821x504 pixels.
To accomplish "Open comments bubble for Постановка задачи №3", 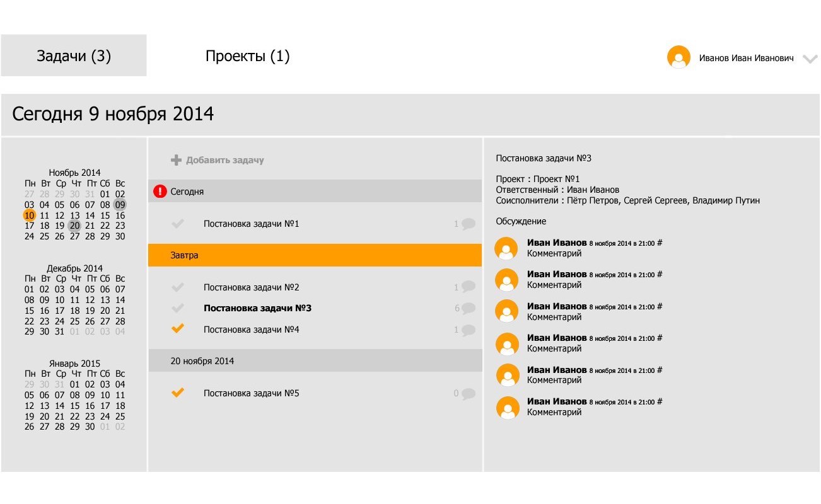I will [x=468, y=309].
